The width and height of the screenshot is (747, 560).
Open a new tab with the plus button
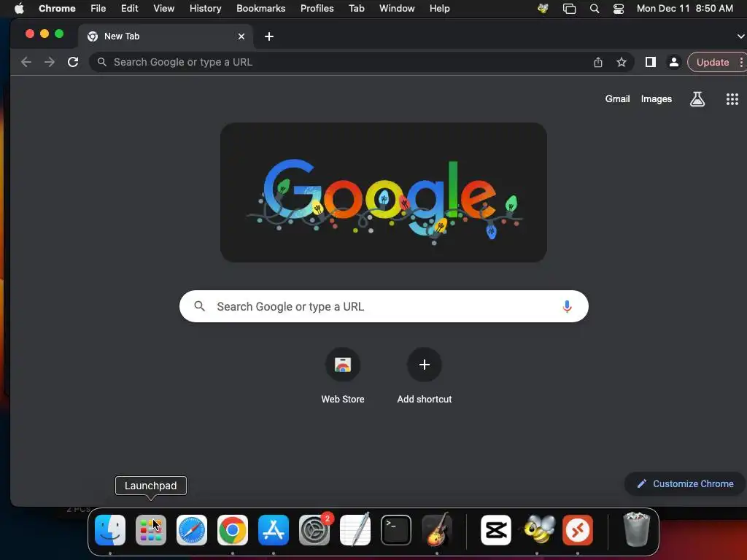[268, 36]
